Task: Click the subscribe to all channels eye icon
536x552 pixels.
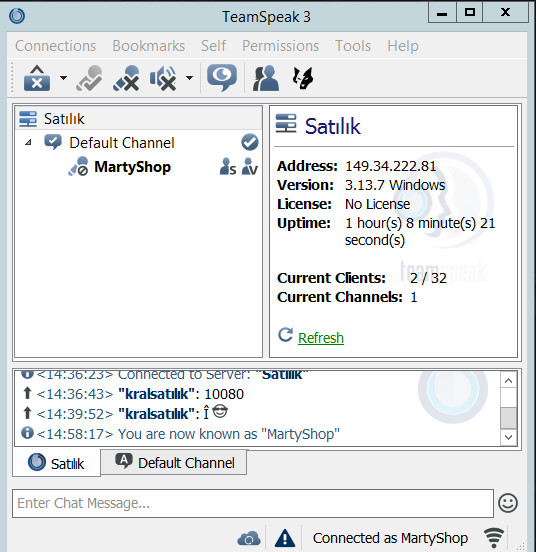Action: [x=222, y=78]
